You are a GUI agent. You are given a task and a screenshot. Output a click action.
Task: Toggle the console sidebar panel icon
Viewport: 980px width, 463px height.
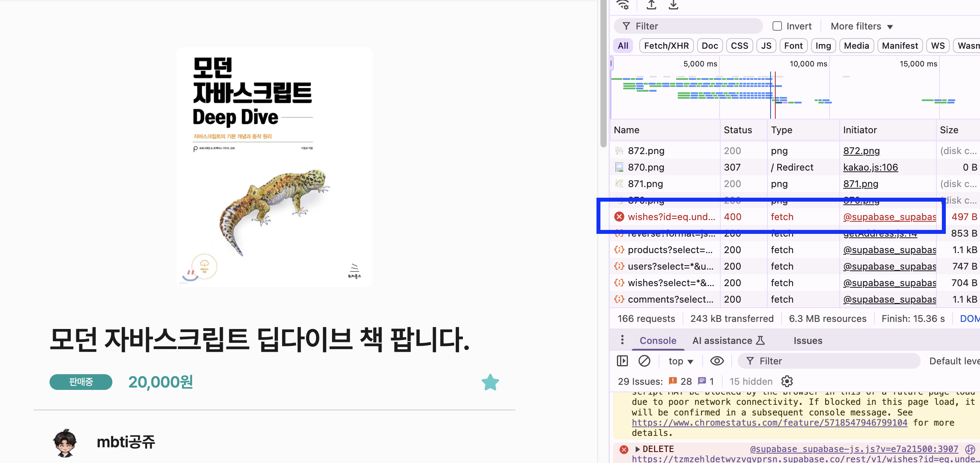[622, 361]
